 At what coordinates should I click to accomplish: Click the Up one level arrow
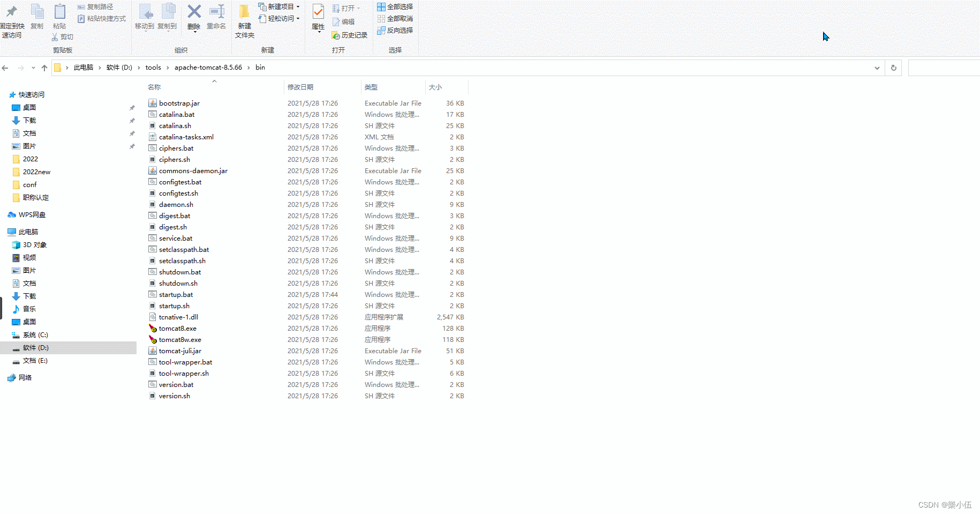click(44, 68)
